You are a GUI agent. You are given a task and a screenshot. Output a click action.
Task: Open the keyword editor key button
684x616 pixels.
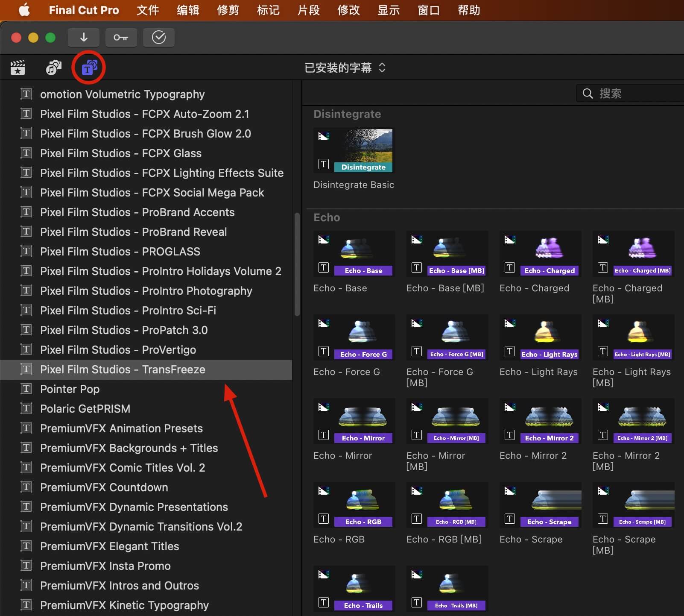point(121,38)
